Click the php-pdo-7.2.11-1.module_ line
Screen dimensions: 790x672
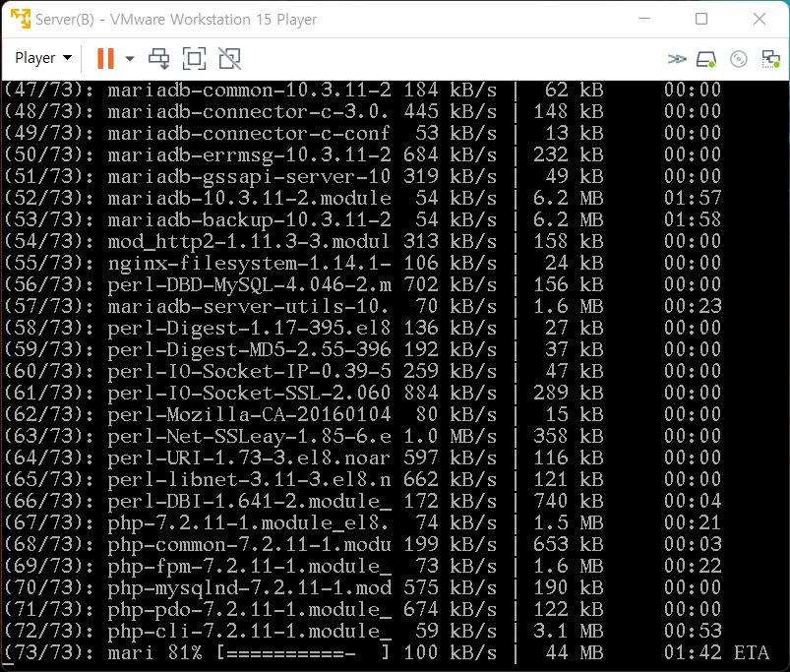pos(363,610)
